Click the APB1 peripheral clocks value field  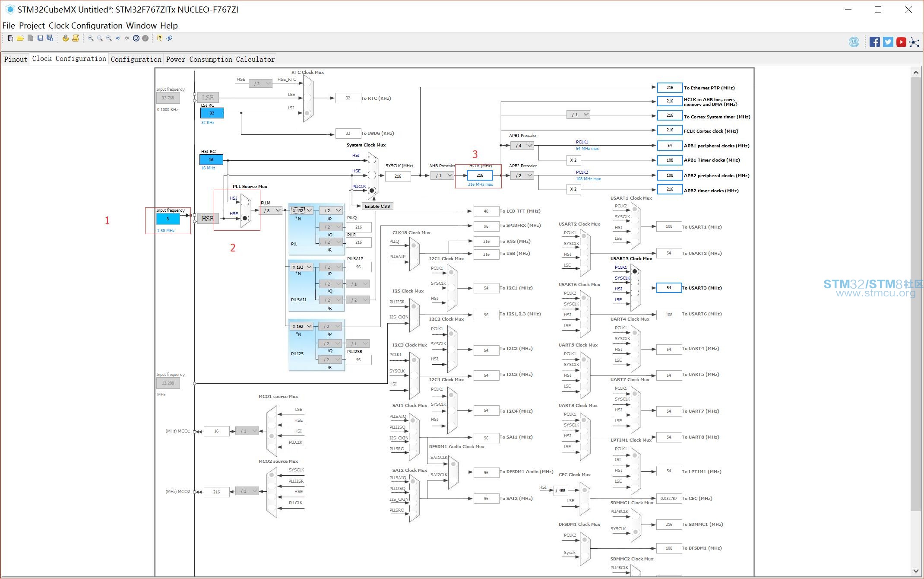[670, 146]
